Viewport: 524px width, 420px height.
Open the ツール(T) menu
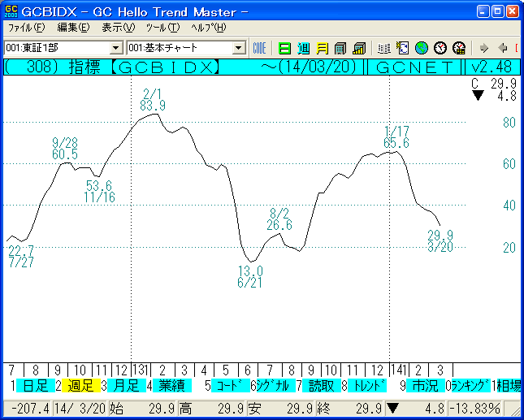click(x=162, y=28)
